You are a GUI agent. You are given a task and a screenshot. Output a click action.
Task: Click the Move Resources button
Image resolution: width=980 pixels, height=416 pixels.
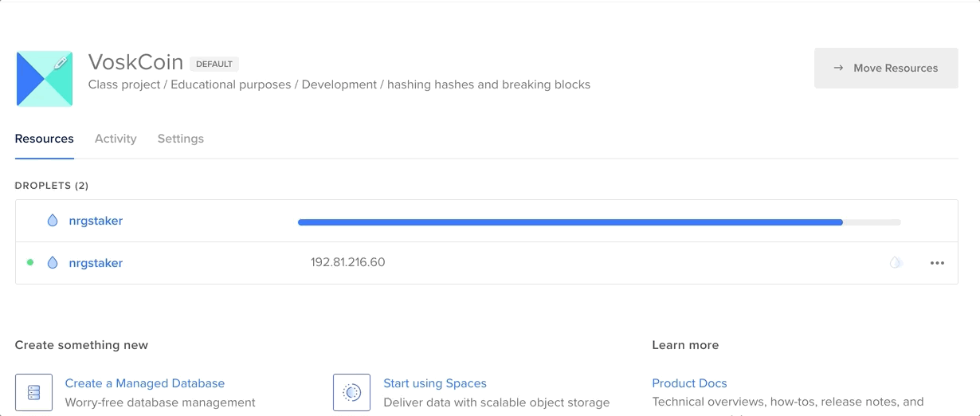pyautogui.click(x=886, y=68)
